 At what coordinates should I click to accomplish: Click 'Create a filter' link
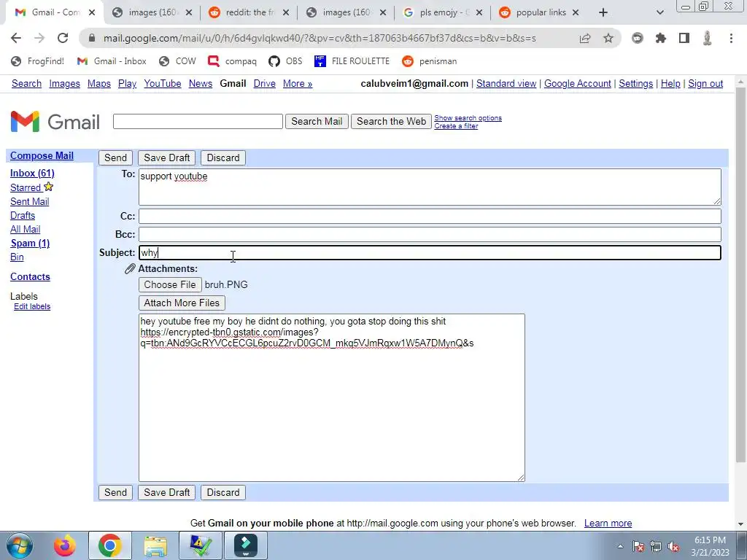[456, 125]
